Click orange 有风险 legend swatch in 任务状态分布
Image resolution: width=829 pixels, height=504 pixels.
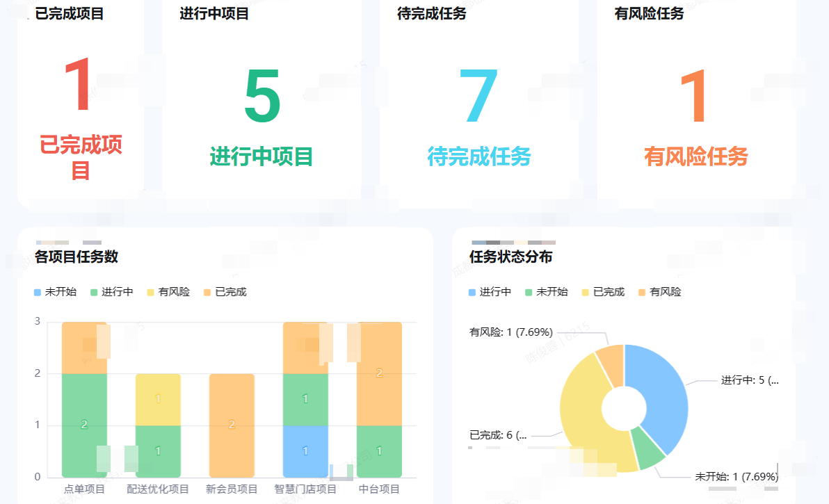[643, 292]
